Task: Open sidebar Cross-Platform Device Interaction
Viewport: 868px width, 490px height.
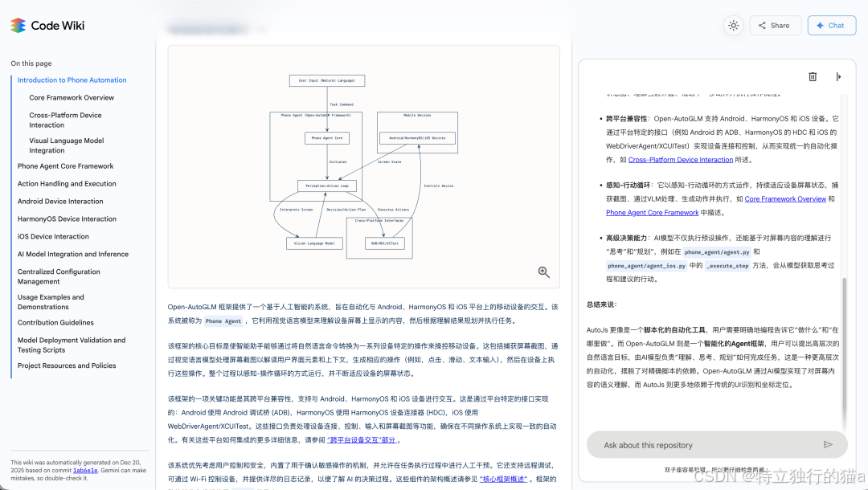Action: (x=65, y=120)
